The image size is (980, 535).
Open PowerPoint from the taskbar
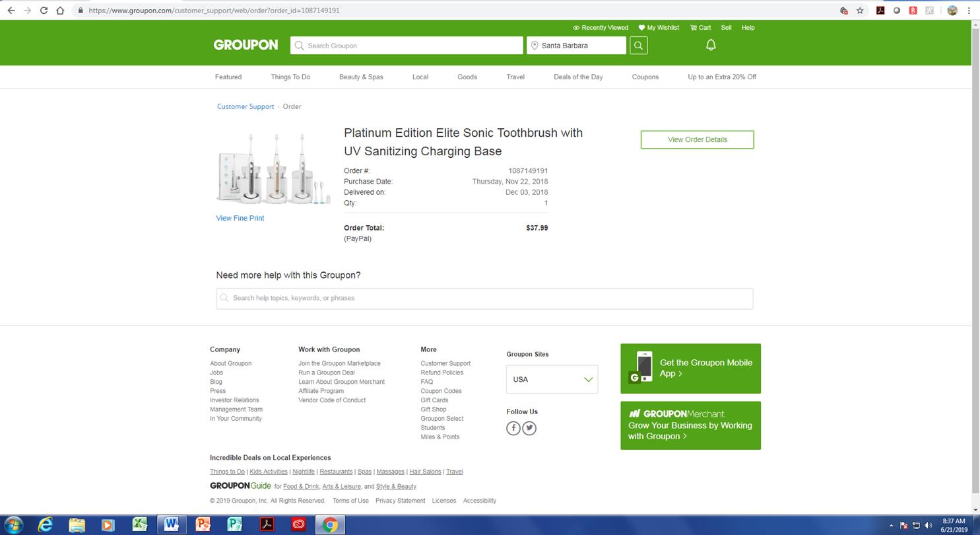[x=203, y=525]
